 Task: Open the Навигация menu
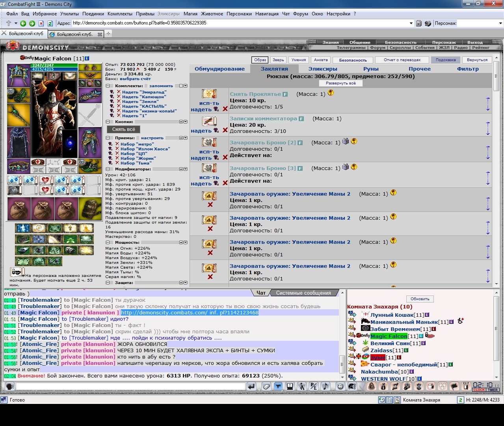click(x=267, y=14)
